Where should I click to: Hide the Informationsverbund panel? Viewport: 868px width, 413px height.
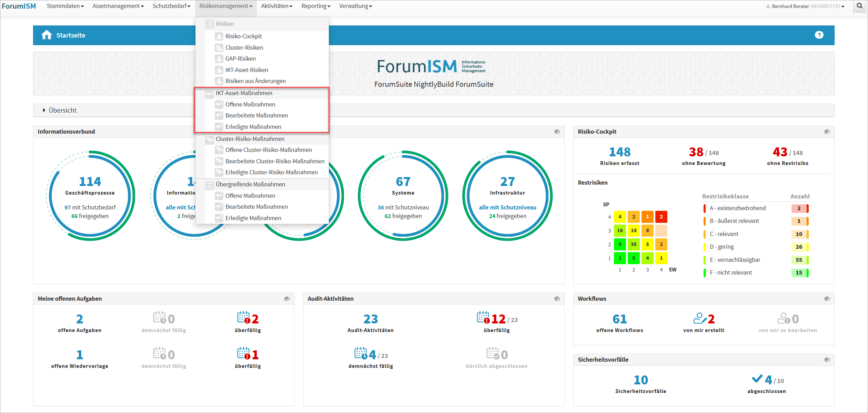pos(557,132)
